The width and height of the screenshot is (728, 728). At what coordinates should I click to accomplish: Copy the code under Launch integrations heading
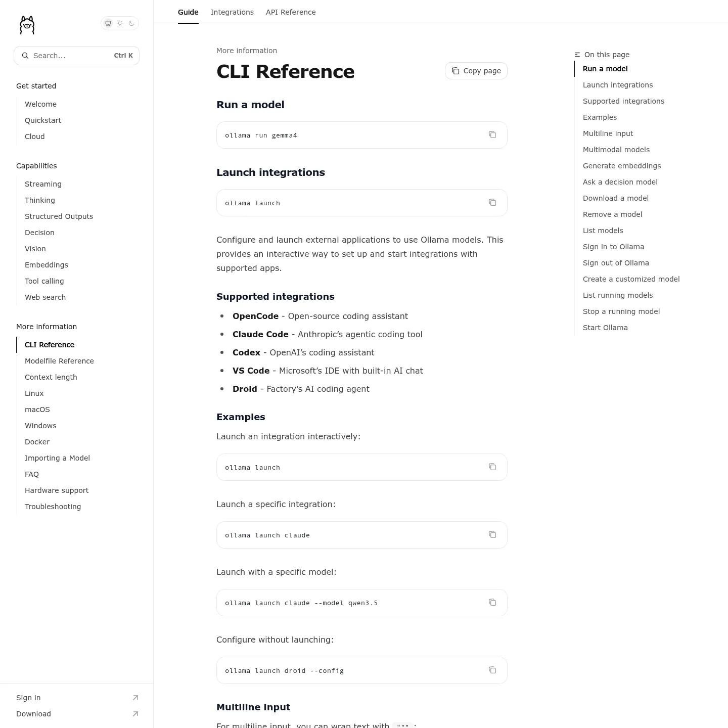pos(492,202)
